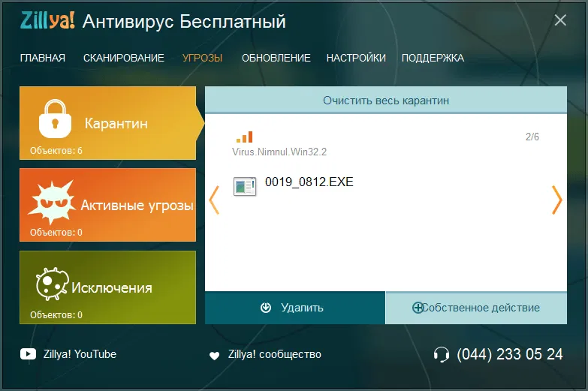Click the quarantine padlock icon
The height and width of the screenshot is (391, 588).
(x=55, y=119)
